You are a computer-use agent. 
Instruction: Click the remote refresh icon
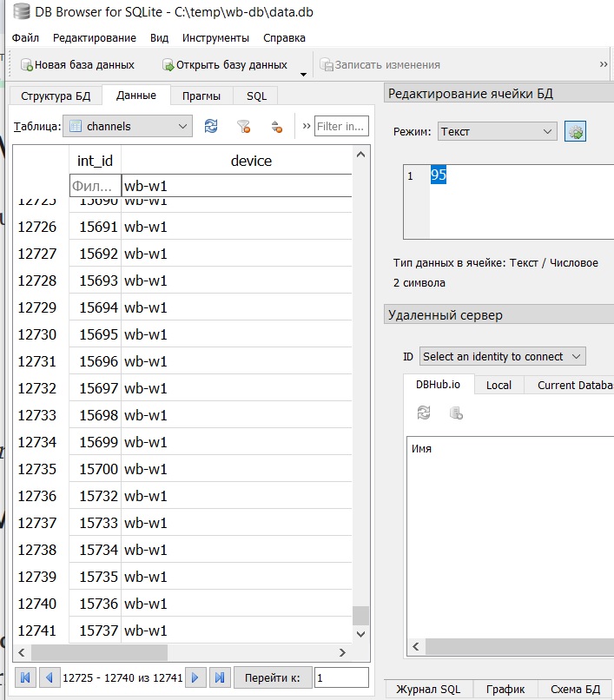click(x=423, y=413)
